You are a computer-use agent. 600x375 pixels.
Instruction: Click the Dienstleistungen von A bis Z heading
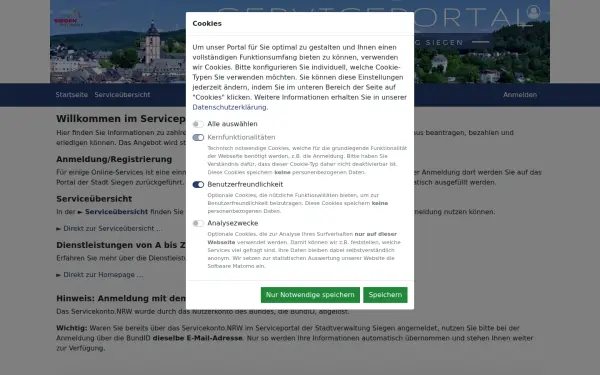click(121, 245)
